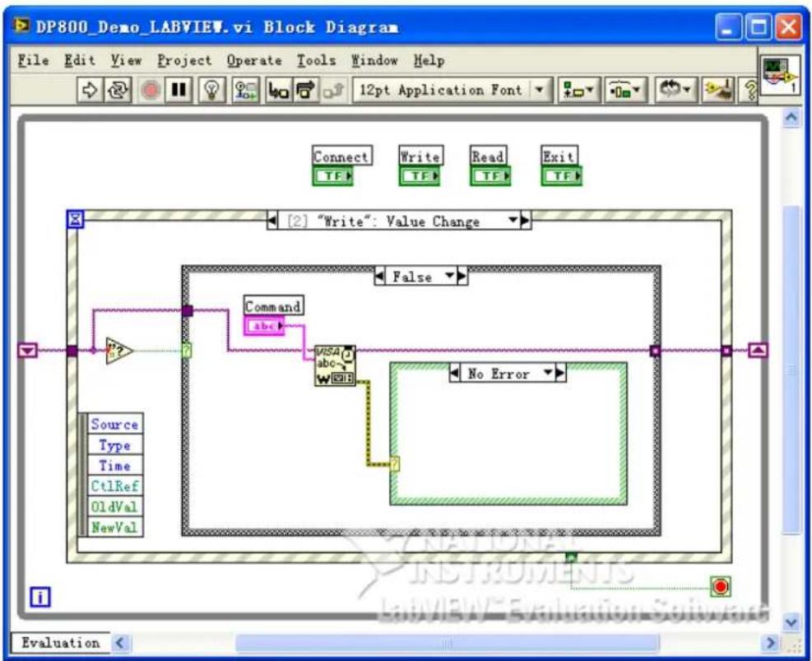Select the VISA Write function node
The image size is (812, 661).
coord(335,365)
